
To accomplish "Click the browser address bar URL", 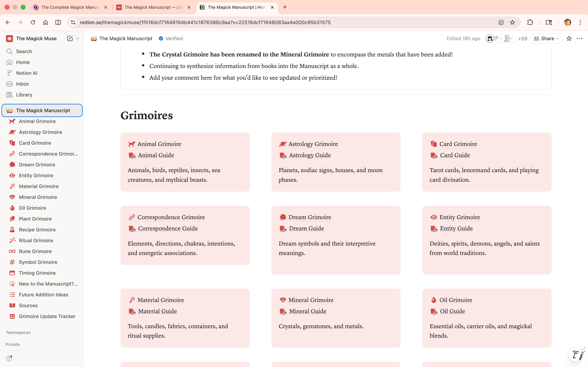I will click(205, 22).
